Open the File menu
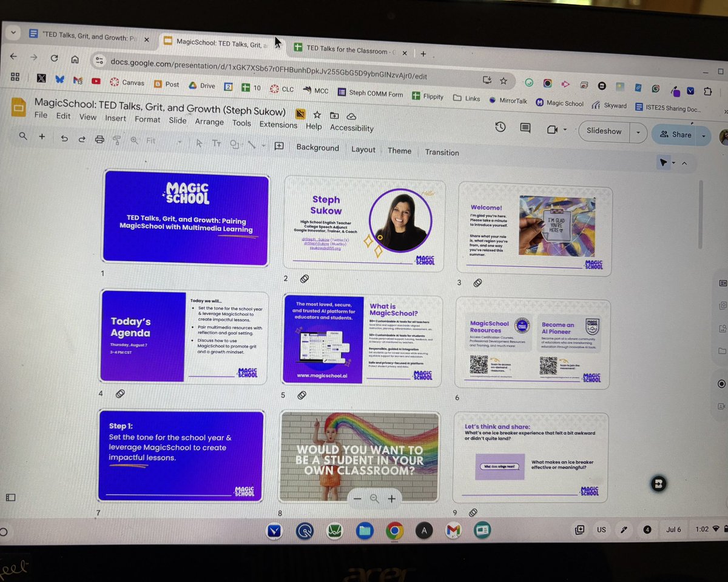This screenshot has width=728, height=582. [41, 115]
